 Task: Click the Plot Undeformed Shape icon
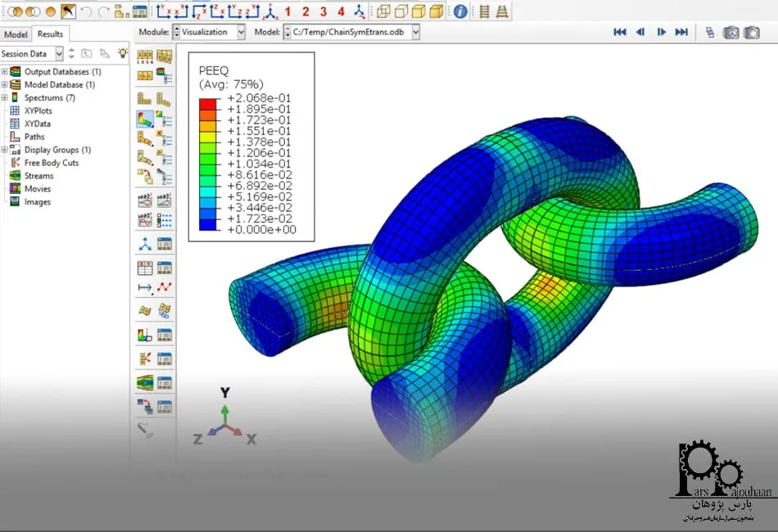(x=144, y=99)
